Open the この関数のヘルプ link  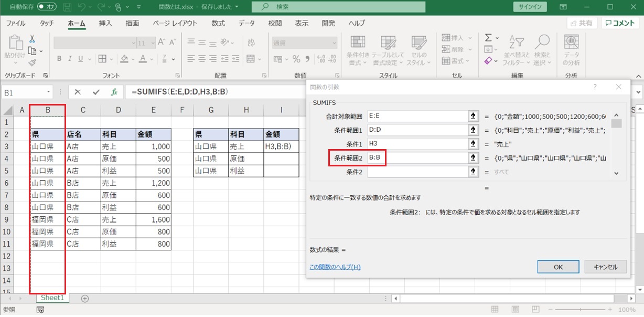point(335,267)
